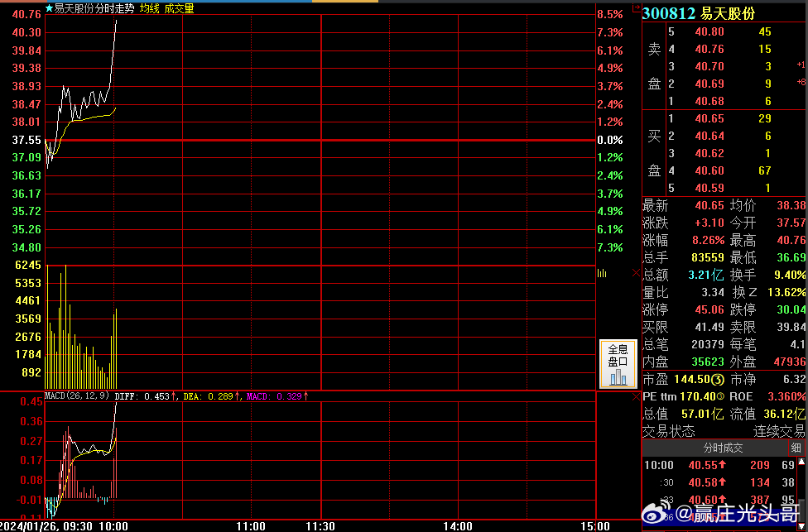The image size is (808, 532).
Task: Click the :30 trade row with price 40.58
Action: pos(719,482)
